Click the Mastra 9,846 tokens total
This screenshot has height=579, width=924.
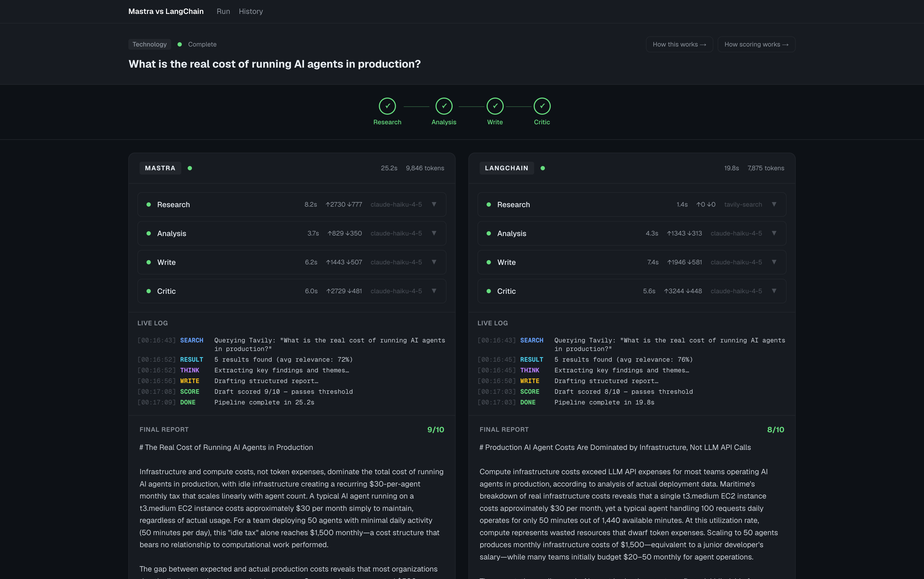pyautogui.click(x=425, y=168)
